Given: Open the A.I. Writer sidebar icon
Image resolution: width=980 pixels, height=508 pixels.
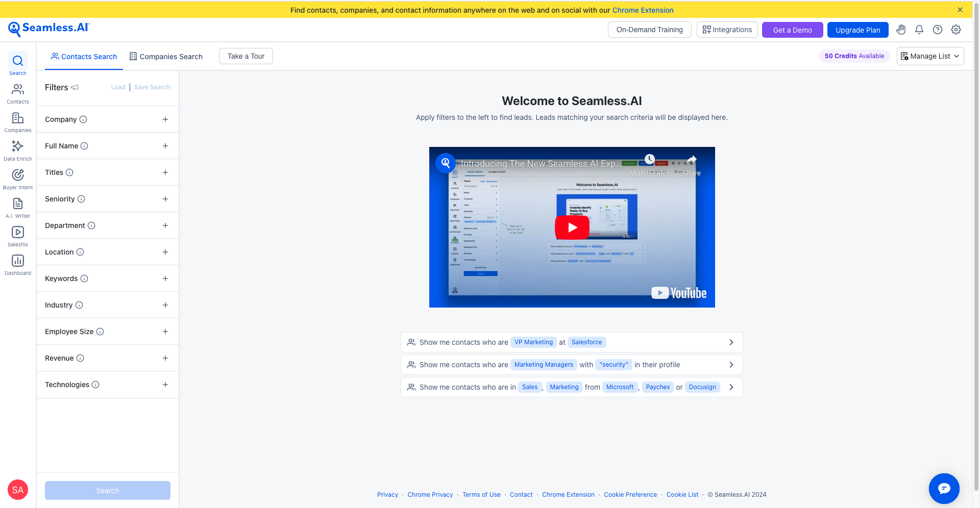Looking at the screenshot, I should point(18,208).
